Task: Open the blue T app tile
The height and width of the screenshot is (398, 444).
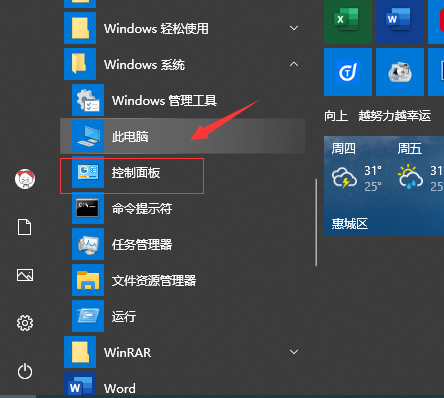Action: point(348,72)
